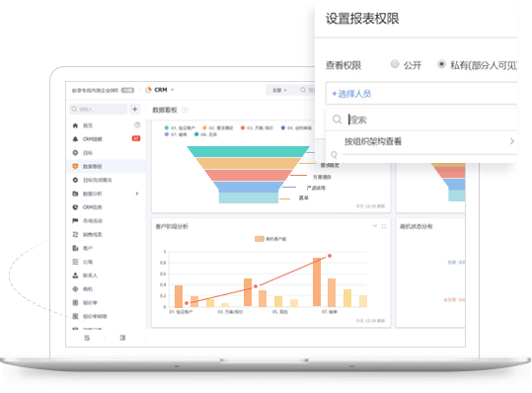Click the CRM pie logo icon
This screenshot has width=532, height=393.
click(148, 90)
